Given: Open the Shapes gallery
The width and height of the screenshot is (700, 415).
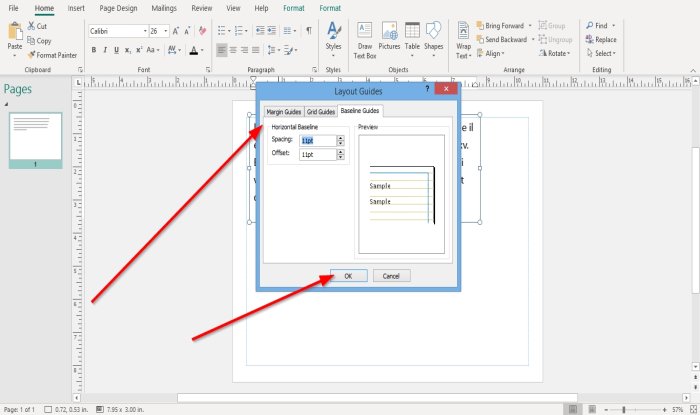Looking at the screenshot, I should tap(433, 39).
